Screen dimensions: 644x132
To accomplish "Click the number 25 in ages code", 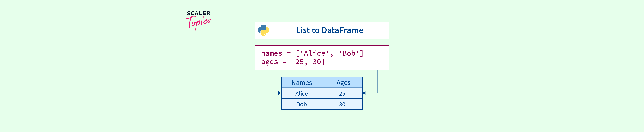I will pyautogui.click(x=300, y=62).
